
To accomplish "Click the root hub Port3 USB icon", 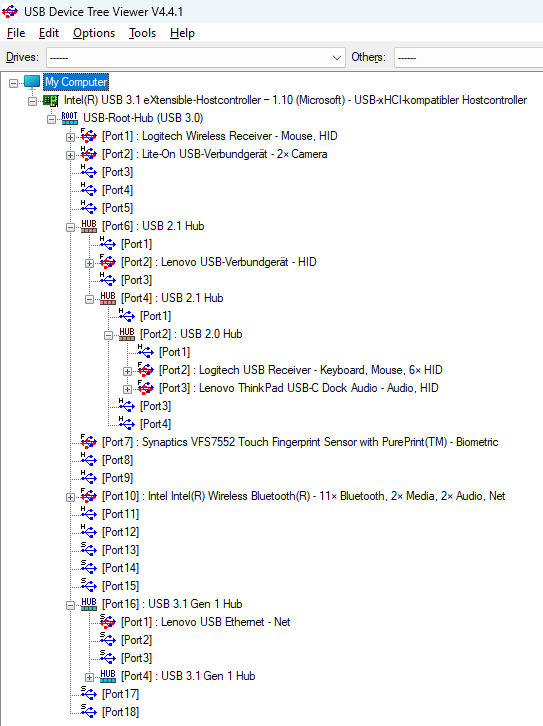I will 88,172.
